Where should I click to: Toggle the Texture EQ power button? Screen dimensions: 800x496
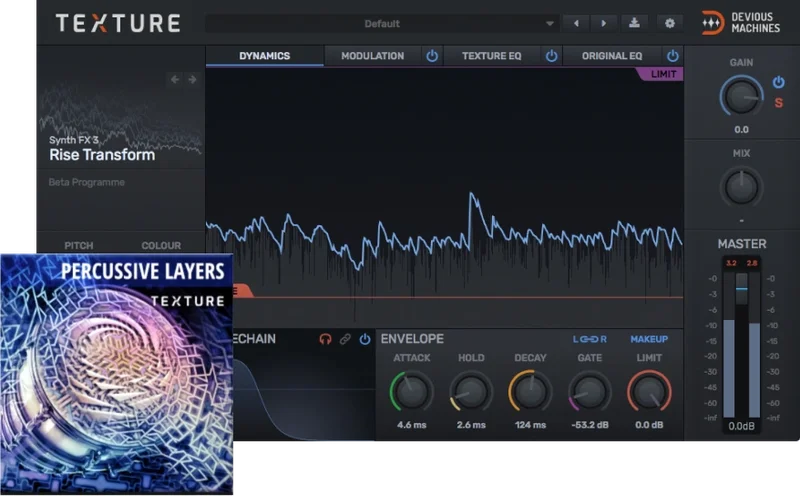[552, 56]
